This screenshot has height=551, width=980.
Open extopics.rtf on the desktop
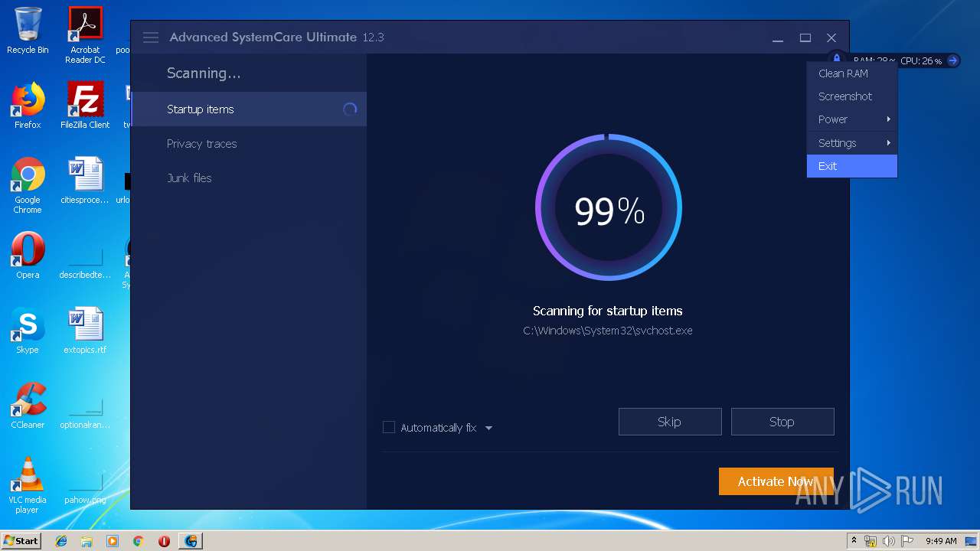pos(85,331)
